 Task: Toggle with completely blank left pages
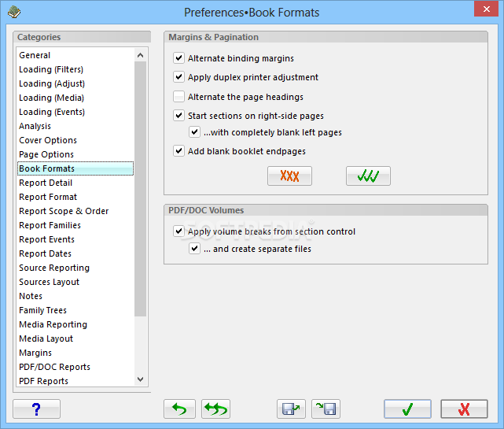coord(194,132)
